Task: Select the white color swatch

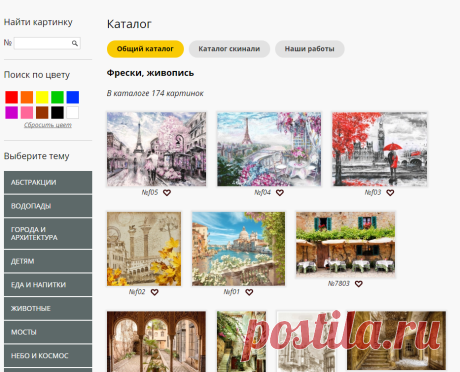Action: pos(73,113)
